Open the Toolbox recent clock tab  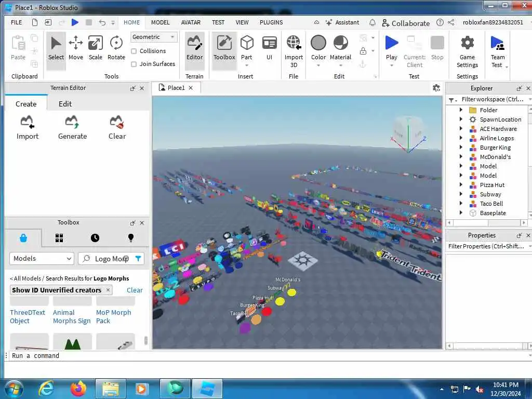pos(95,238)
